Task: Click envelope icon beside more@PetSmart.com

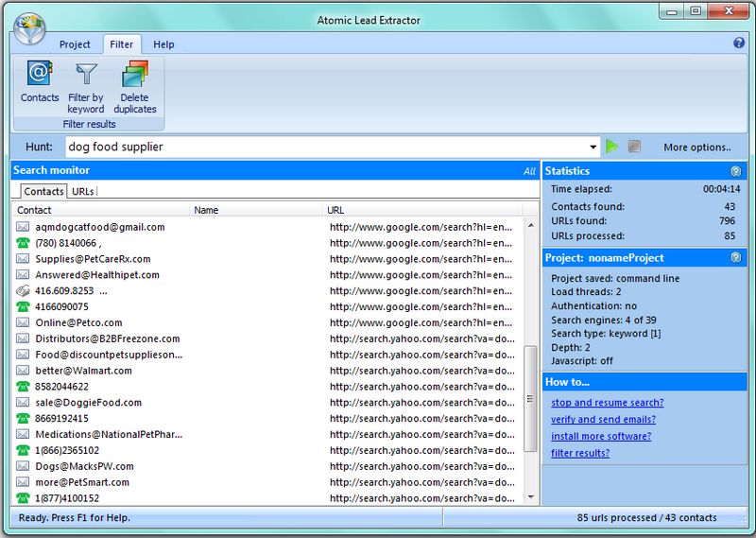Action: pos(23,482)
